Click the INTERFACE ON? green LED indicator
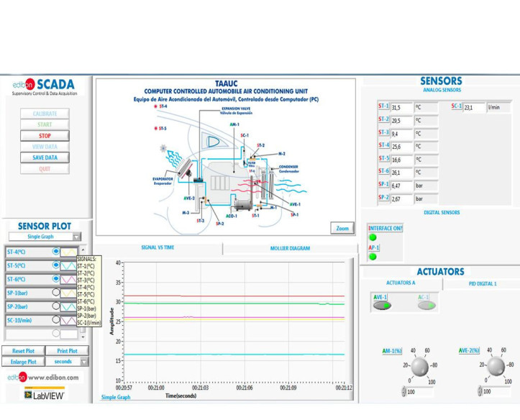Image resolution: width=520 pixels, height=420 pixels. point(373,237)
